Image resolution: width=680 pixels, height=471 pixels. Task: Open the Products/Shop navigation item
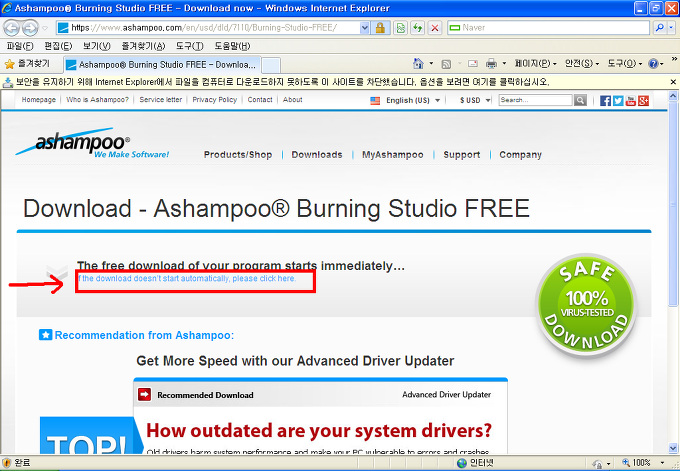pyautogui.click(x=238, y=154)
